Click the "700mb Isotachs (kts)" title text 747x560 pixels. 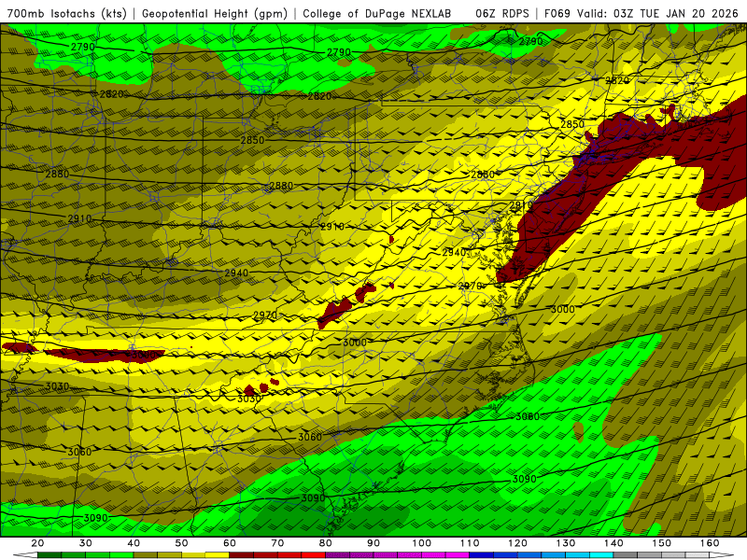tap(67, 13)
